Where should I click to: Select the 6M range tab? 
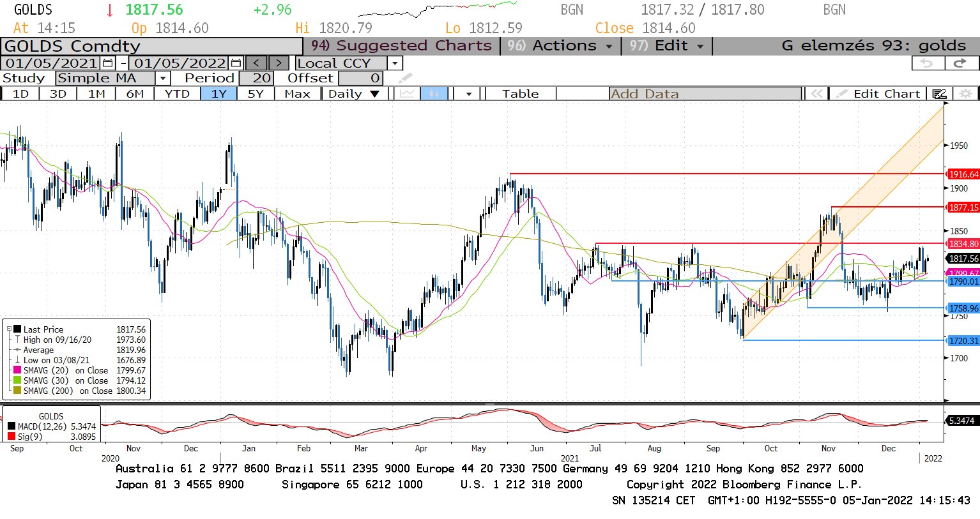click(135, 94)
